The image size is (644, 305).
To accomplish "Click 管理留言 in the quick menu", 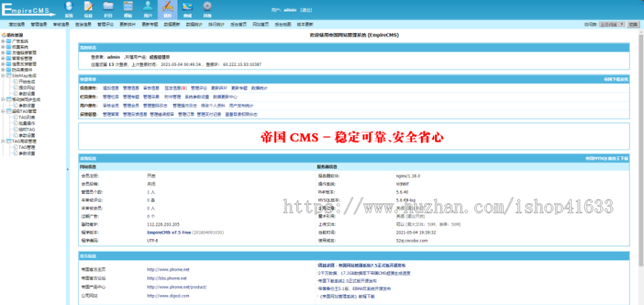I will 110,115.
